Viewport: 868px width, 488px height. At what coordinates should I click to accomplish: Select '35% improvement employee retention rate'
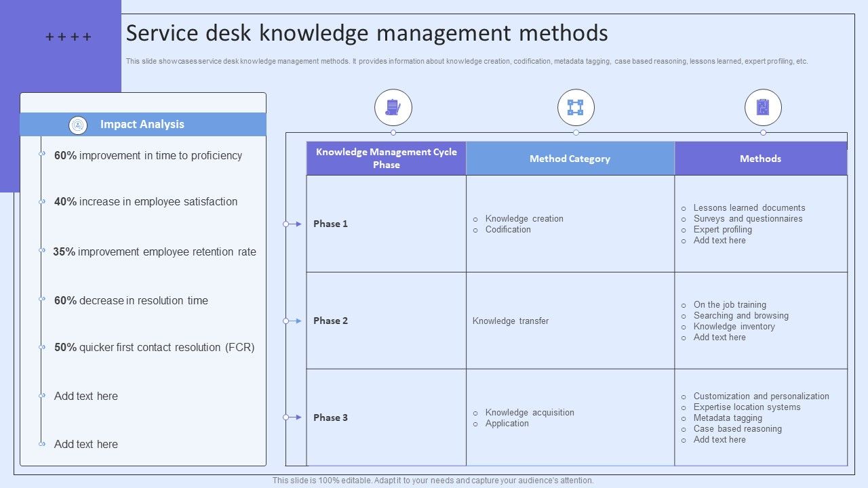click(x=155, y=251)
